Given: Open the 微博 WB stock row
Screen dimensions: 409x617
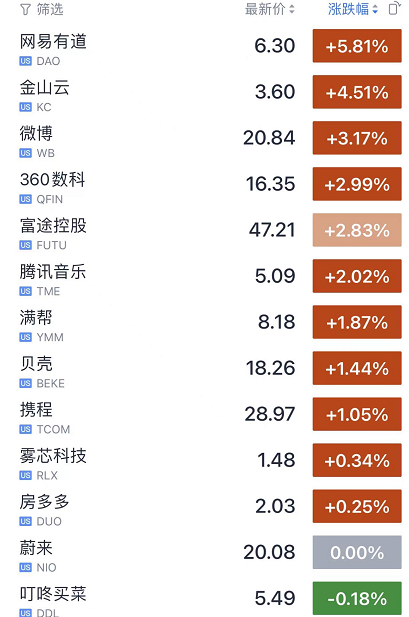Looking at the screenshot, I should 204,138.
